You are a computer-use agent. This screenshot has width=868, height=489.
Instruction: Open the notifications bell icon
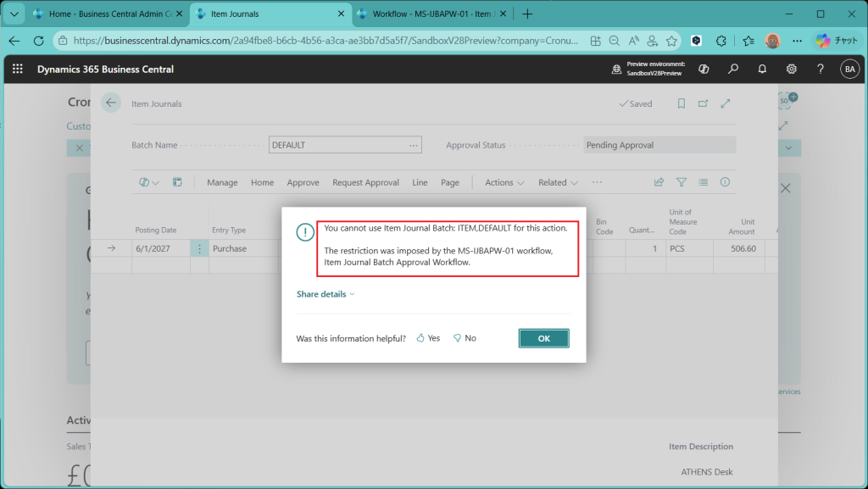click(x=762, y=69)
